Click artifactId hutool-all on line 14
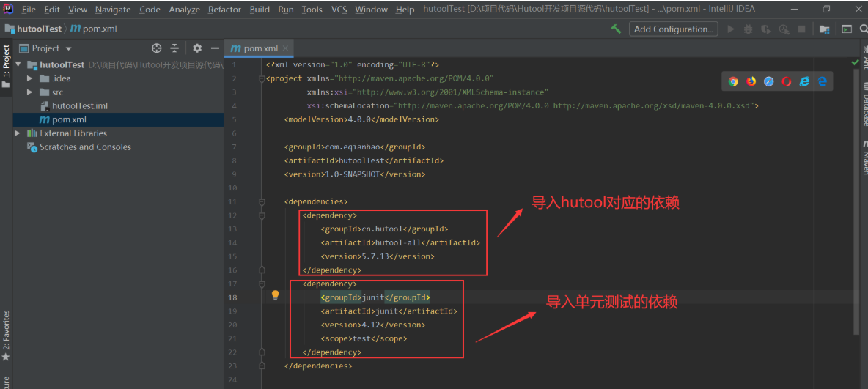The width and height of the screenshot is (868, 389). (x=400, y=243)
